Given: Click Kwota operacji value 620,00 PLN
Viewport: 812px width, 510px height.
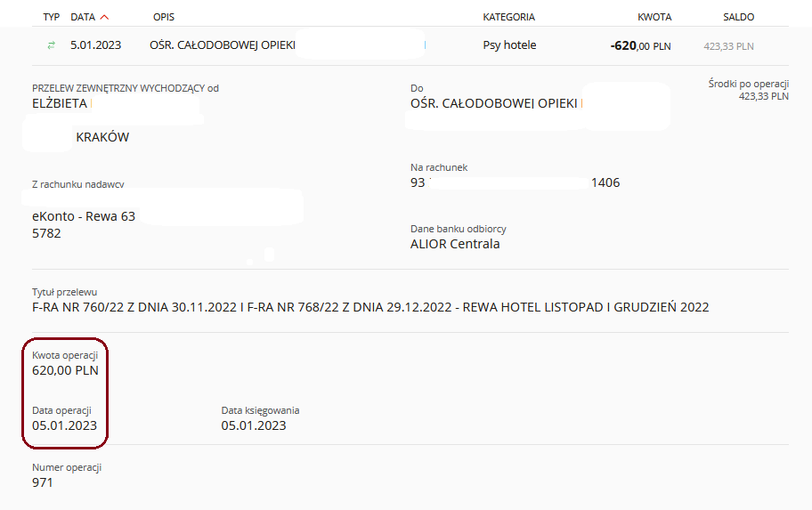Looking at the screenshot, I should pyautogui.click(x=65, y=371).
